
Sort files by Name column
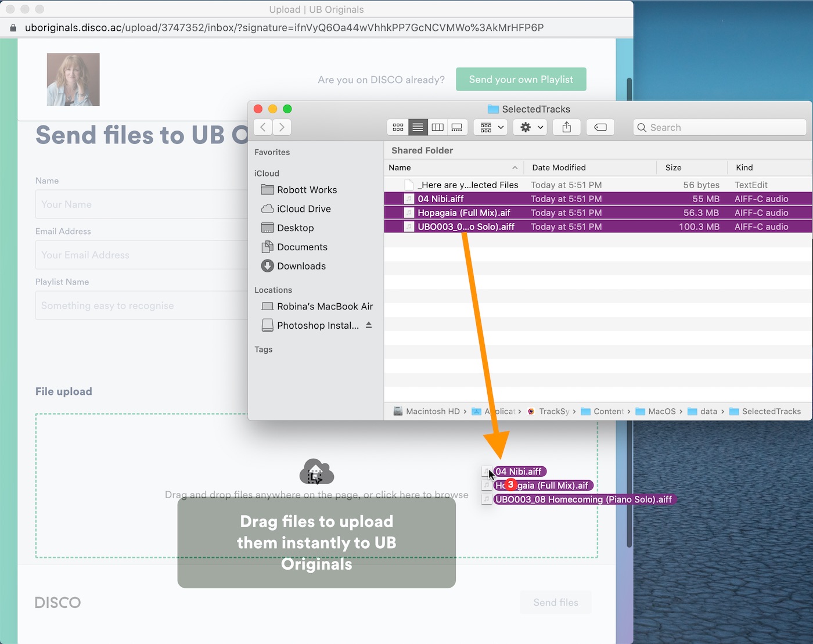click(x=453, y=168)
